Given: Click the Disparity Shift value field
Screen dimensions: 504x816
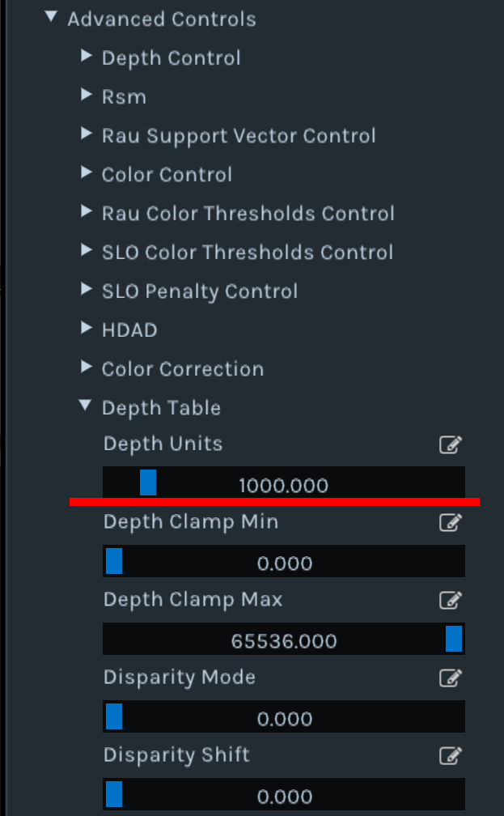Looking at the screenshot, I should [284, 795].
